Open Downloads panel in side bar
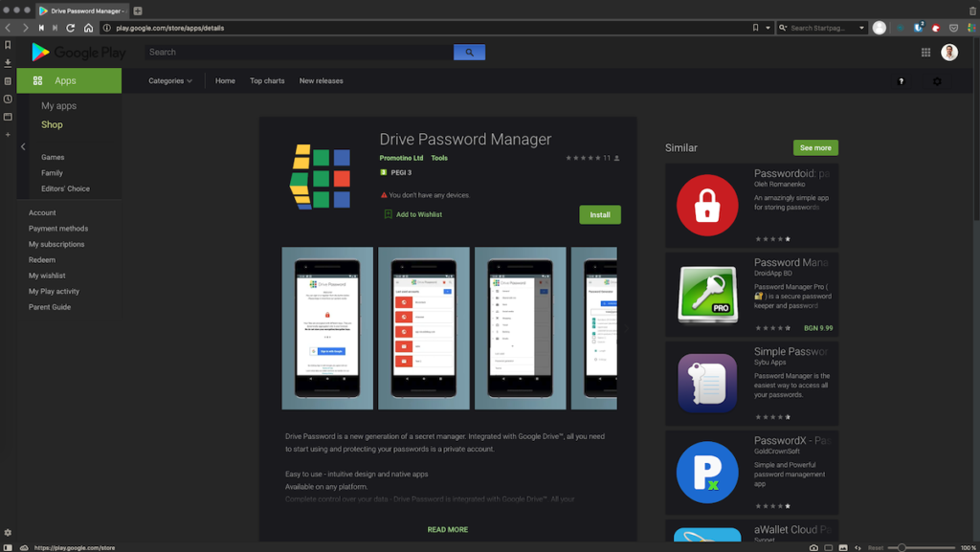The image size is (980, 552). coord(8,63)
